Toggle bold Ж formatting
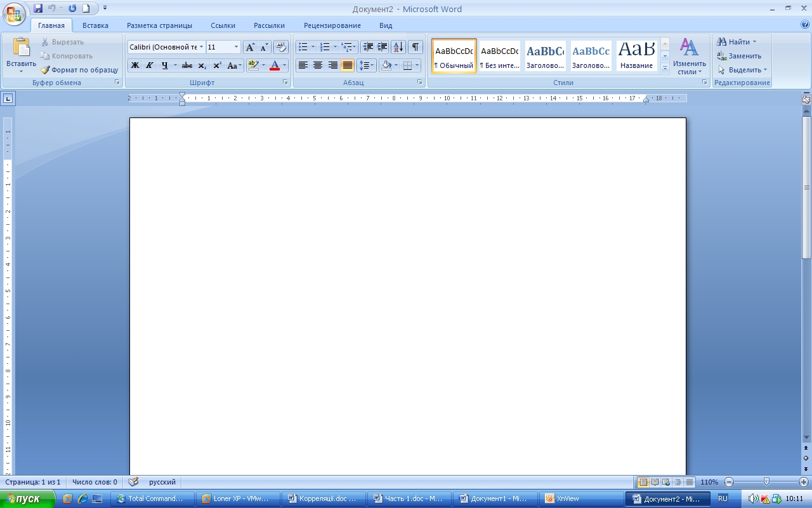Viewport: 812px width, 508px height. (x=135, y=65)
